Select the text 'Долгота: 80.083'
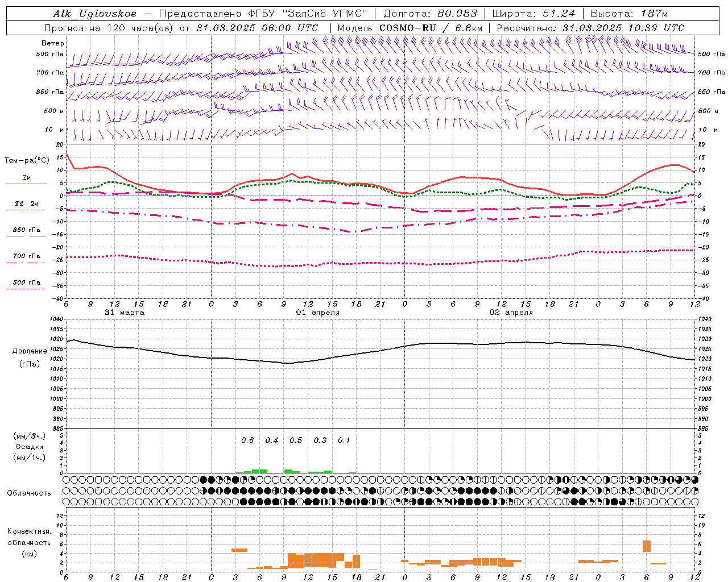The height and width of the screenshot is (582, 728). click(x=431, y=14)
